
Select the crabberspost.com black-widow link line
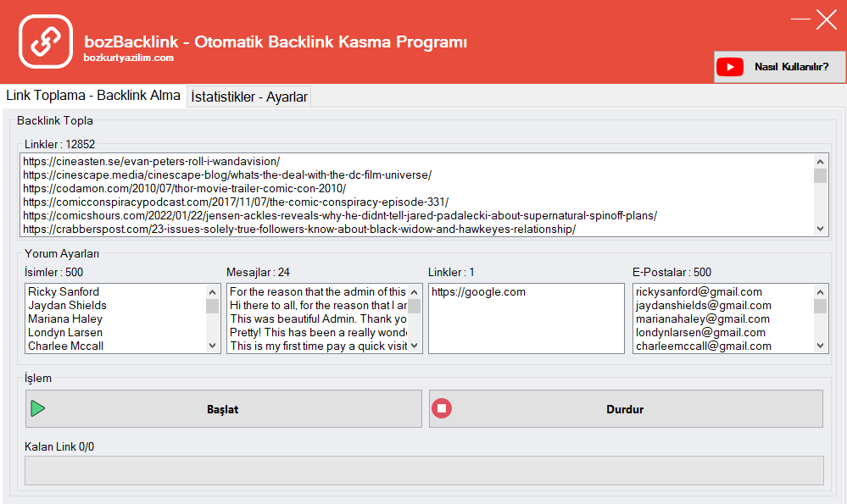[x=299, y=229]
